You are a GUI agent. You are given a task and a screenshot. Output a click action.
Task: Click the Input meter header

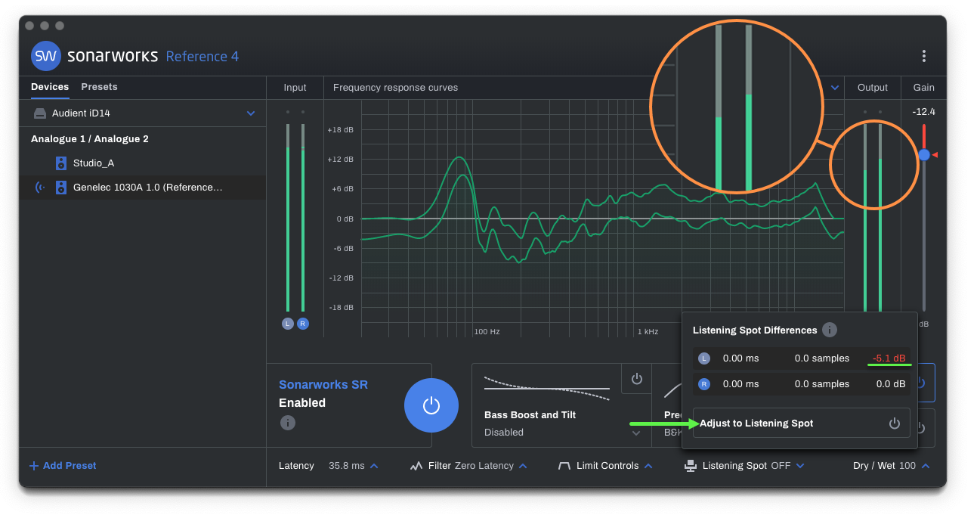click(x=295, y=88)
